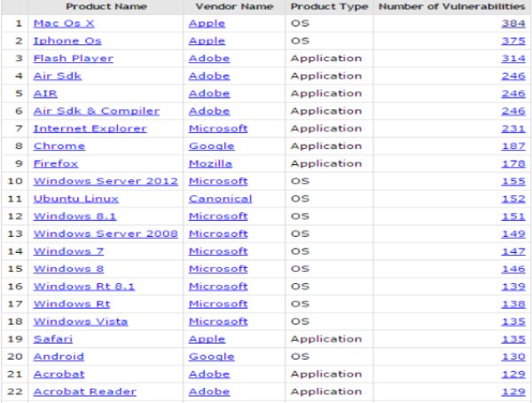Open the Air Sdk & Compiler link
Screen dimensions: 532x403
[x=96, y=111]
